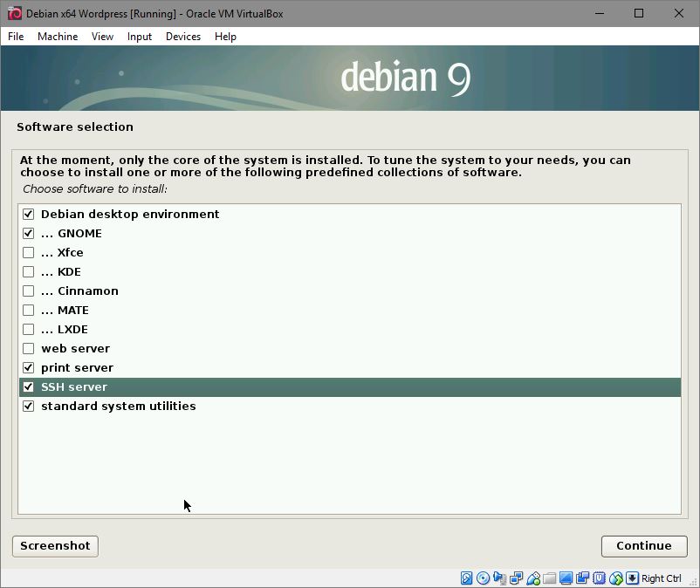Click the overlapping screens recording indicator icon
This screenshot has height=588, width=700.
tap(582, 578)
